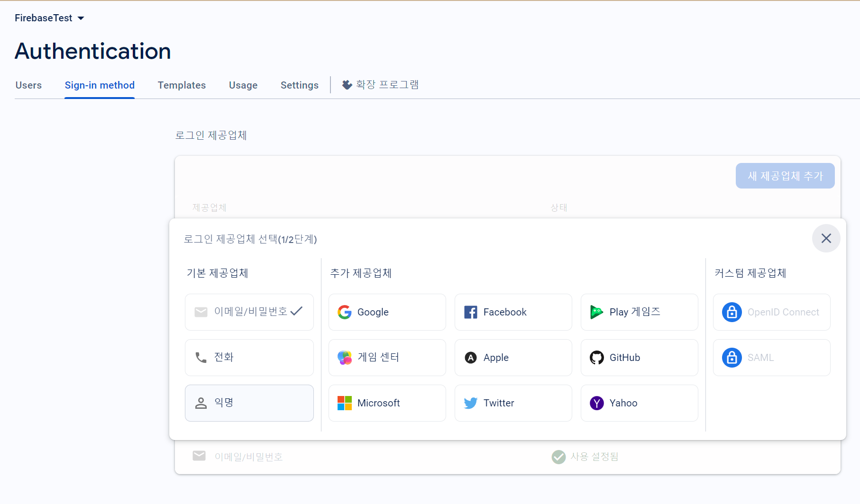Click the 이메일/비밀번호 text in the table row
Viewport: 860px width, 504px height.
[248, 457]
